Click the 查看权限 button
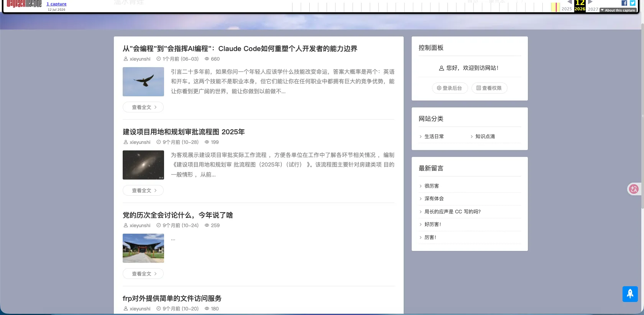 [489, 88]
